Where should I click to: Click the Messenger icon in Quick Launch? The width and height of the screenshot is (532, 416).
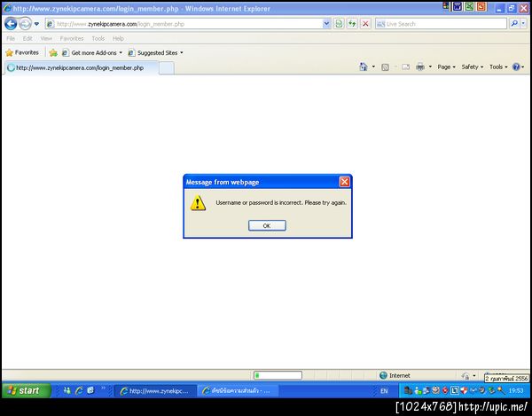(x=66, y=390)
